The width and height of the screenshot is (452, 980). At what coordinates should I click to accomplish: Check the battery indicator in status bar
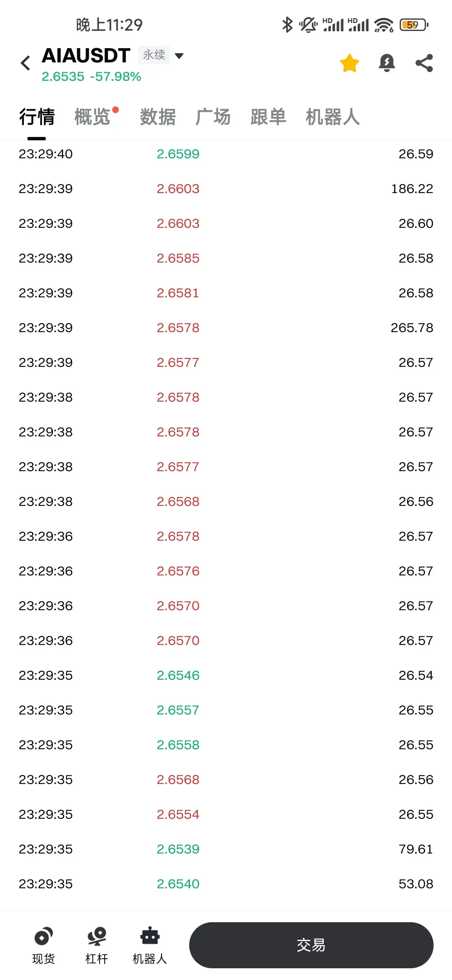tap(414, 25)
